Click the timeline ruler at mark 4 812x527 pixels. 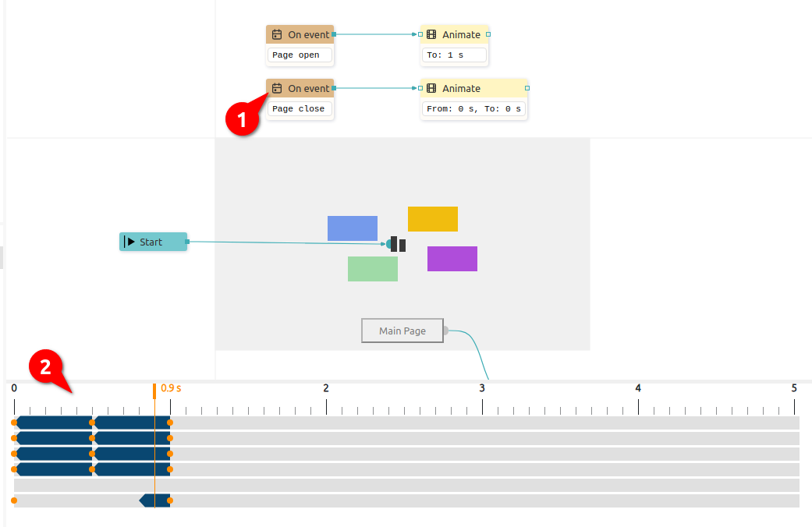638,388
